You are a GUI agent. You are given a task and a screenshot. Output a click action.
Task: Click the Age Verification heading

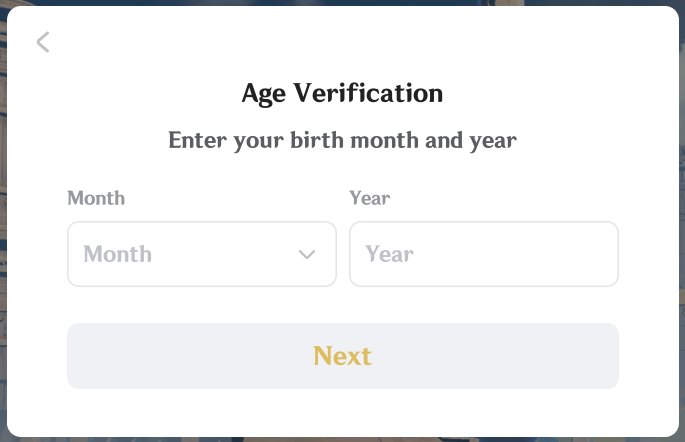(342, 93)
